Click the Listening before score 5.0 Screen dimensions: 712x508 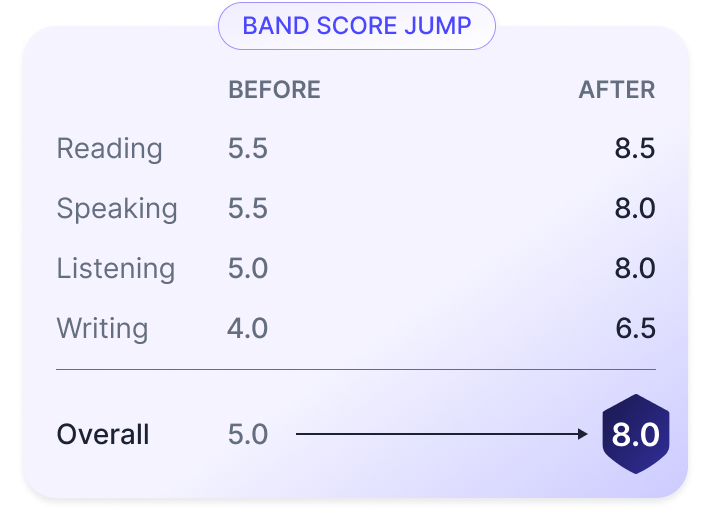248,269
